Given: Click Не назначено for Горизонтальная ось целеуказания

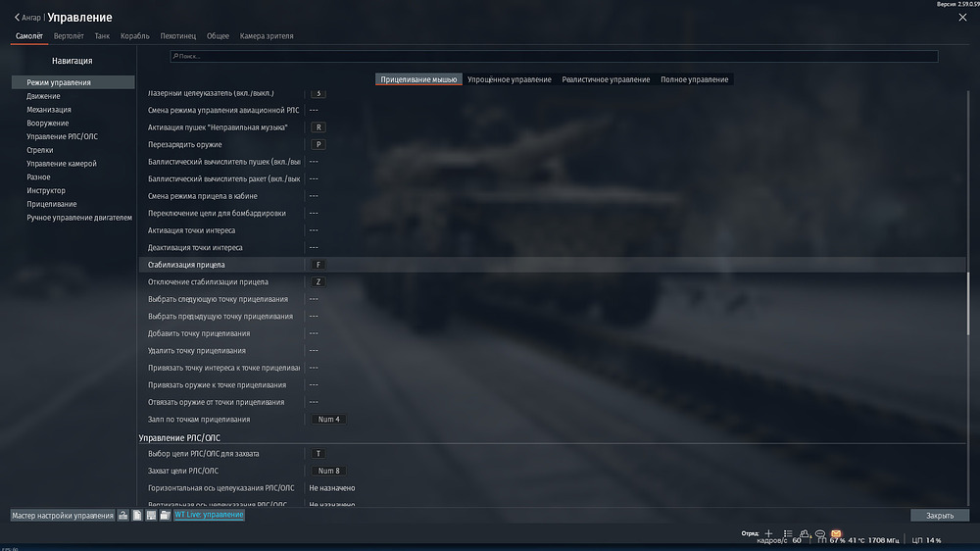Looking at the screenshot, I should tap(332, 488).
